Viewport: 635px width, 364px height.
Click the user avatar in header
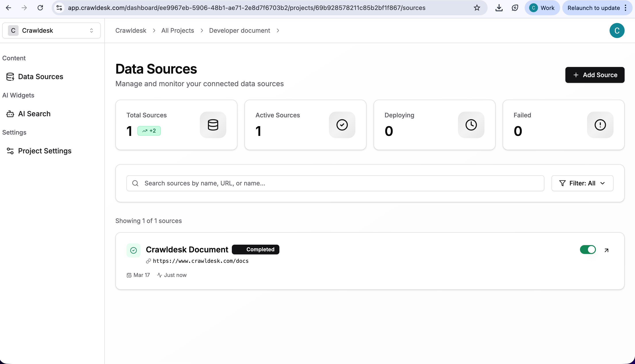pyautogui.click(x=617, y=30)
